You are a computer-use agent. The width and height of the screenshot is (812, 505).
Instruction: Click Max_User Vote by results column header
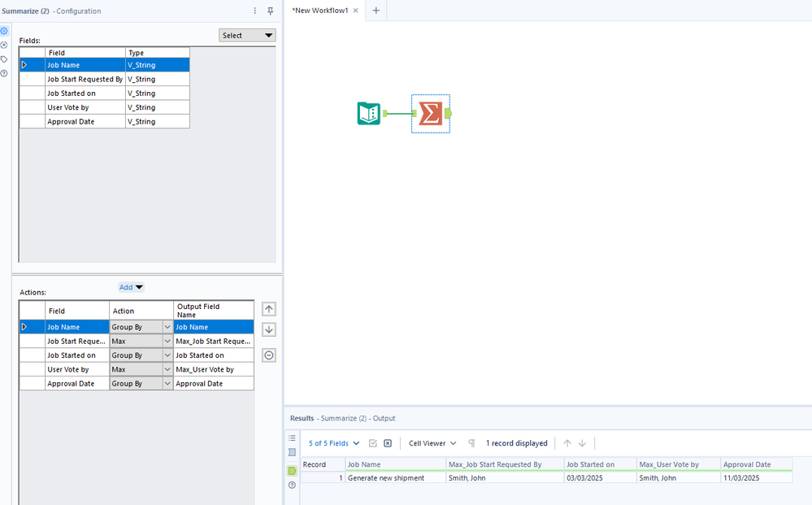pyautogui.click(x=679, y=464)
